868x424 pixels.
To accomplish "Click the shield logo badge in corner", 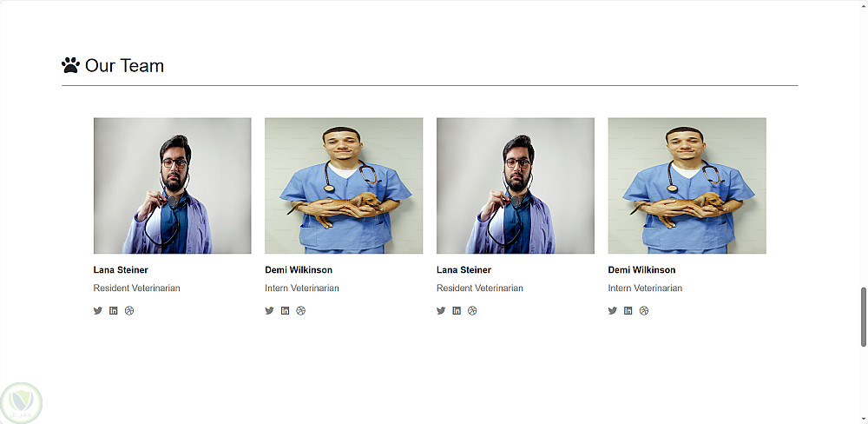I will coord(22,403).
